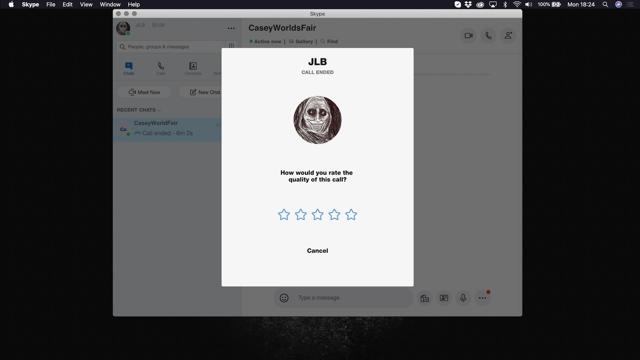This screenshot has width=640, height=360.
Task: Start an audio call with CaseyWorldsFair
Action: click(488, 36)
